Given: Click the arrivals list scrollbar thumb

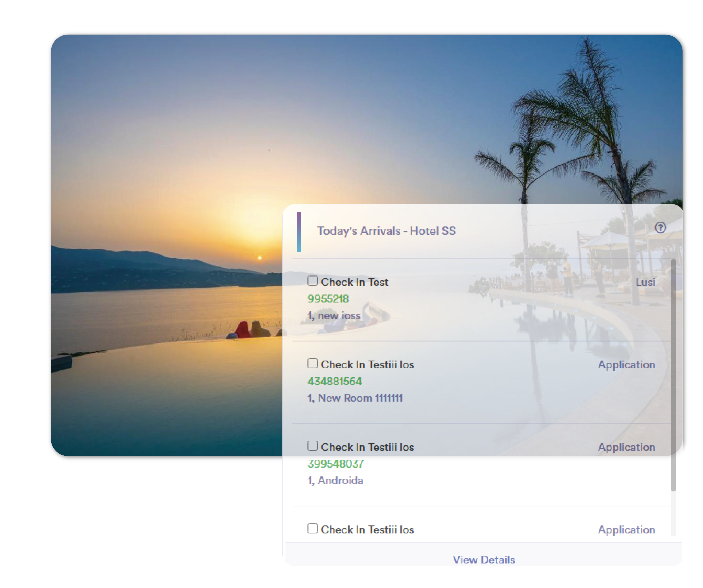Looking at the screenshot, I should pos(673,375).
